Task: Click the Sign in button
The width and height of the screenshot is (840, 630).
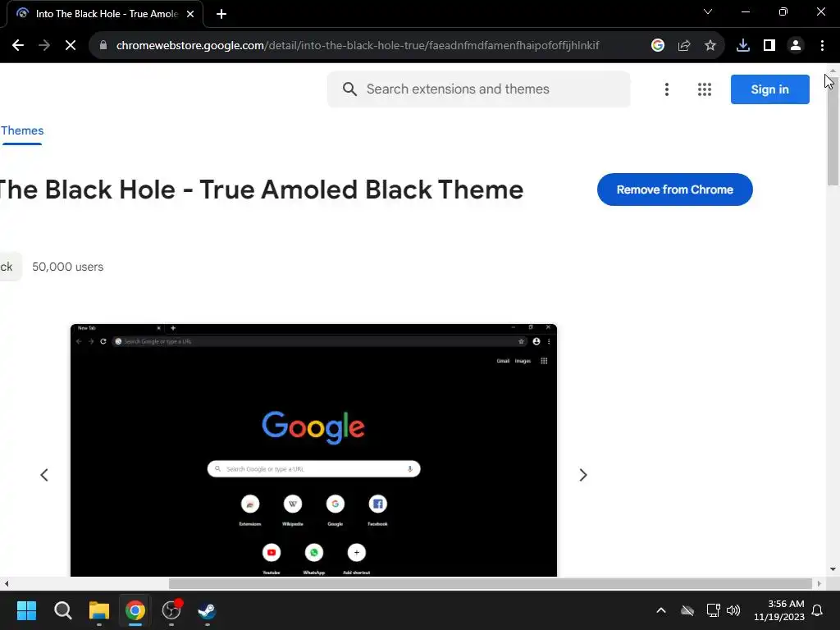Action: click(769, 89)
